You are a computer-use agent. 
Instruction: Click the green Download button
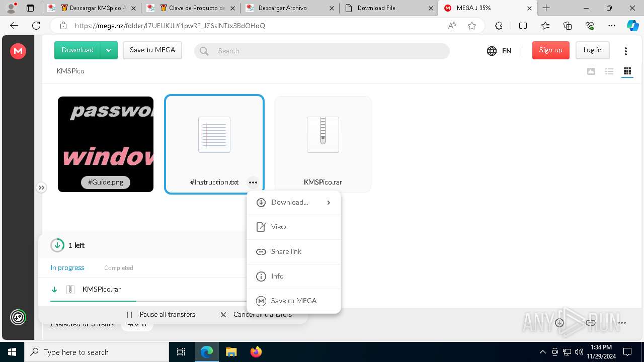coord(77,50)
